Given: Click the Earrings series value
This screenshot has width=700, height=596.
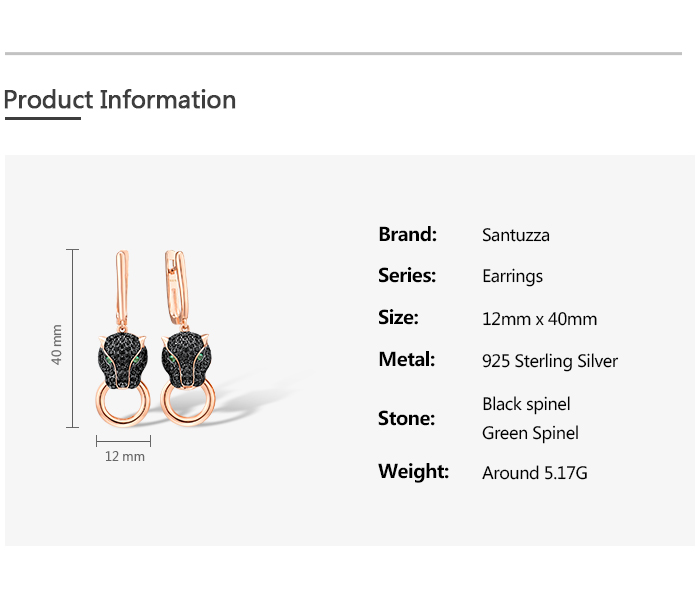Looking at the screenshot, I should tap(512, 277).
